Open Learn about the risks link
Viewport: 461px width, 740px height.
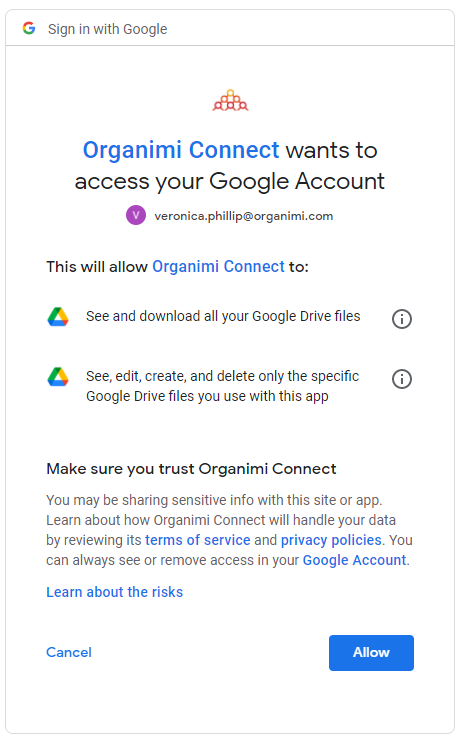[x=115, y=592]
